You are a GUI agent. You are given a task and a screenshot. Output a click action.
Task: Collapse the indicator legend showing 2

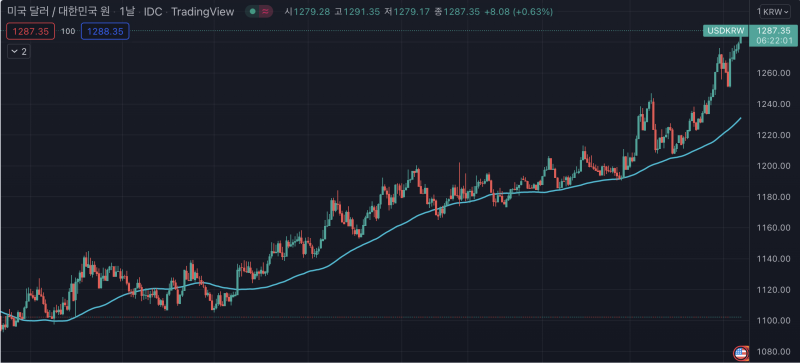pos(19,52)
